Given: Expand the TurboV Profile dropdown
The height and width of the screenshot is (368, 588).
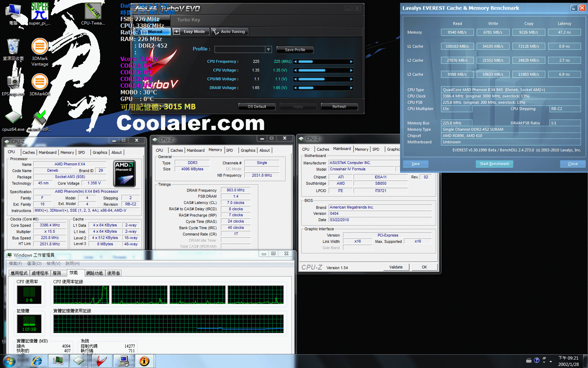Looking at the screenshot, I should [x=268, y=49].
